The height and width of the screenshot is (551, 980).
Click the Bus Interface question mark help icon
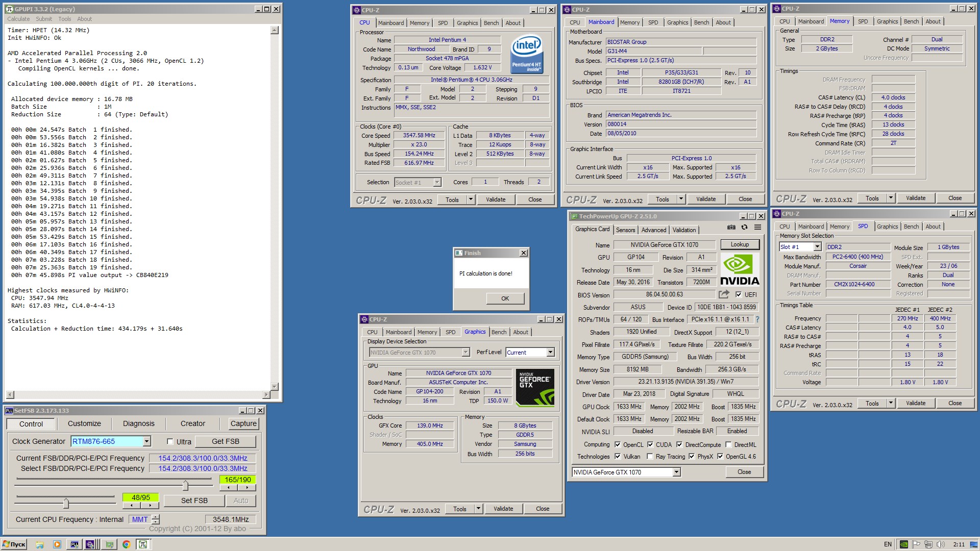tap(757, 319)
